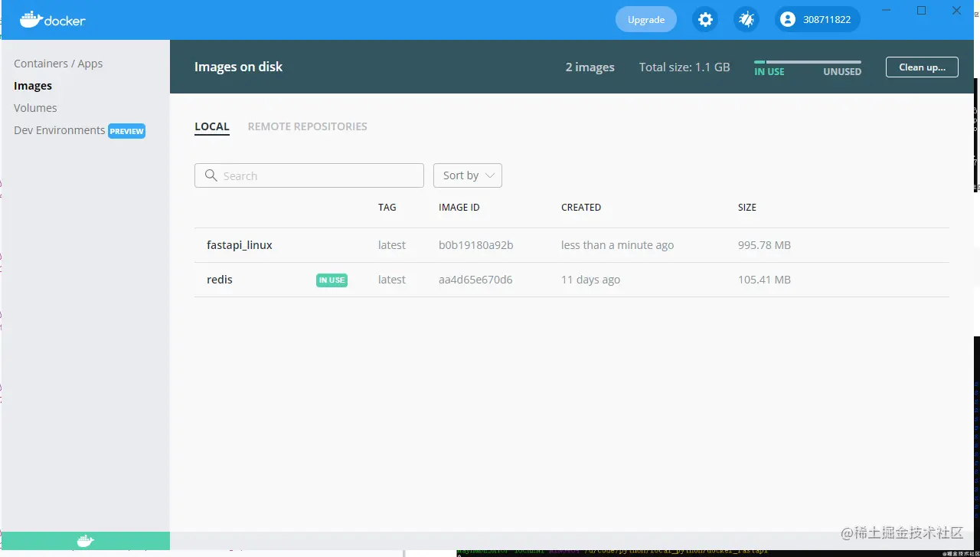The height and width of the screenshot is (557, 980).
Task: Click the "2 images" count
Action: (x=590, y=67)
